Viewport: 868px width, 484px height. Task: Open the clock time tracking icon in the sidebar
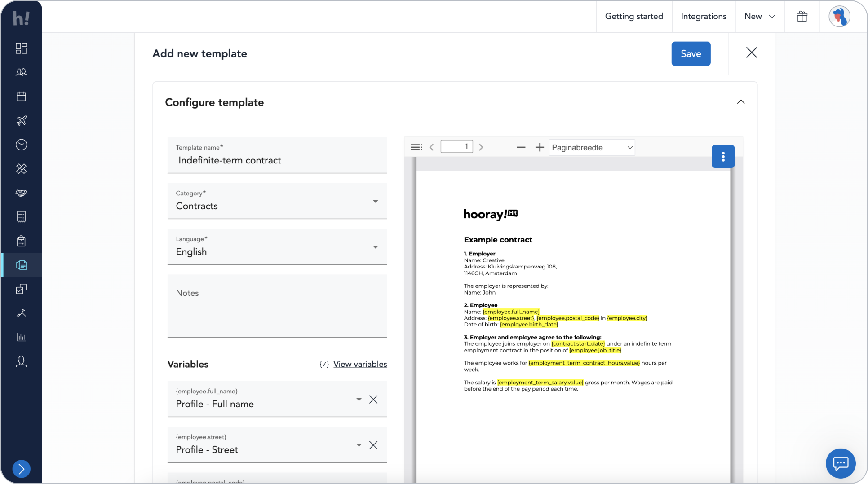tap(21, 145)
